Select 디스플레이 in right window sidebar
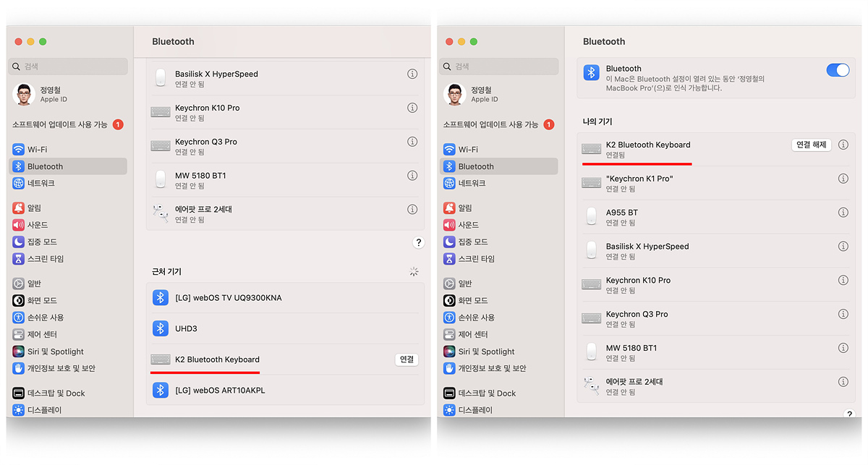The height and width of the screenshot is (465, 868). 499,410
